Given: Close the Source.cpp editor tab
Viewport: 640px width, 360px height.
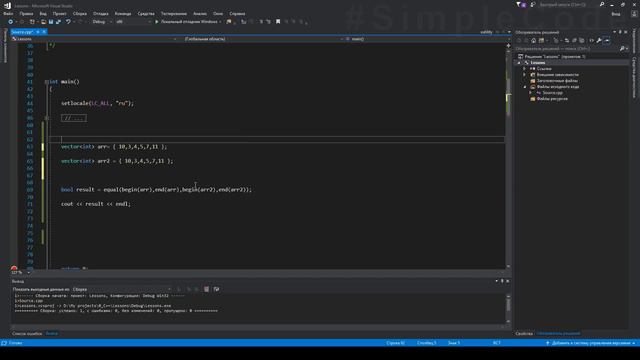Looking at the screenshot, I should tap(44, 32).
